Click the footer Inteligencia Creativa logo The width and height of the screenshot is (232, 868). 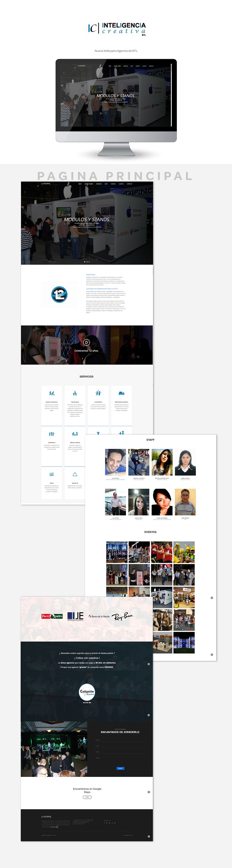tap(46, 817)
